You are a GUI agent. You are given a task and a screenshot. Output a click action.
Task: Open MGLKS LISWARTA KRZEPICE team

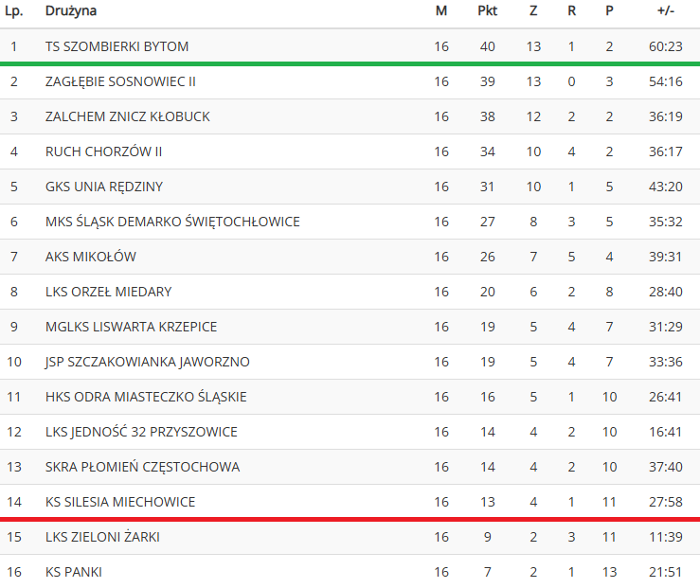132,327
